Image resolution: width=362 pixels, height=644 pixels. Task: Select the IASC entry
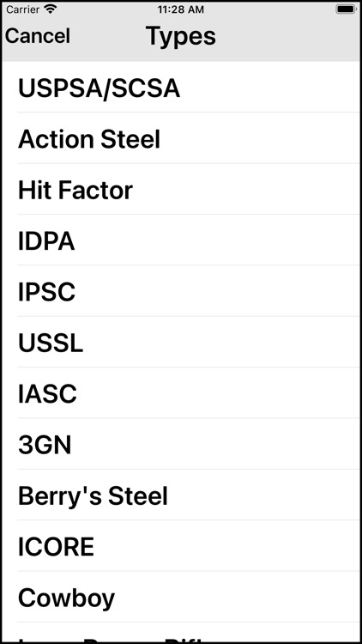tap(181, 392)
